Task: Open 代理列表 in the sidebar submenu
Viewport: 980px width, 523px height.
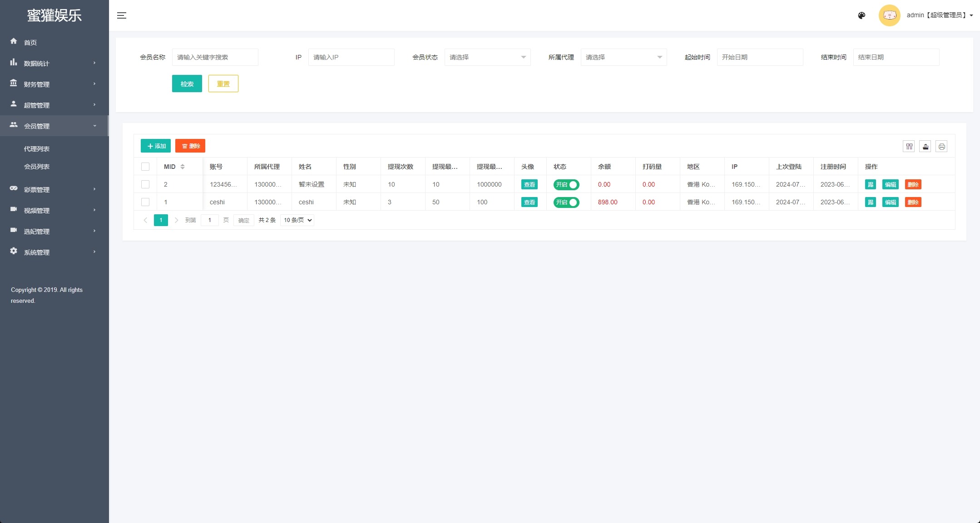Action: (x=37, y=149)
